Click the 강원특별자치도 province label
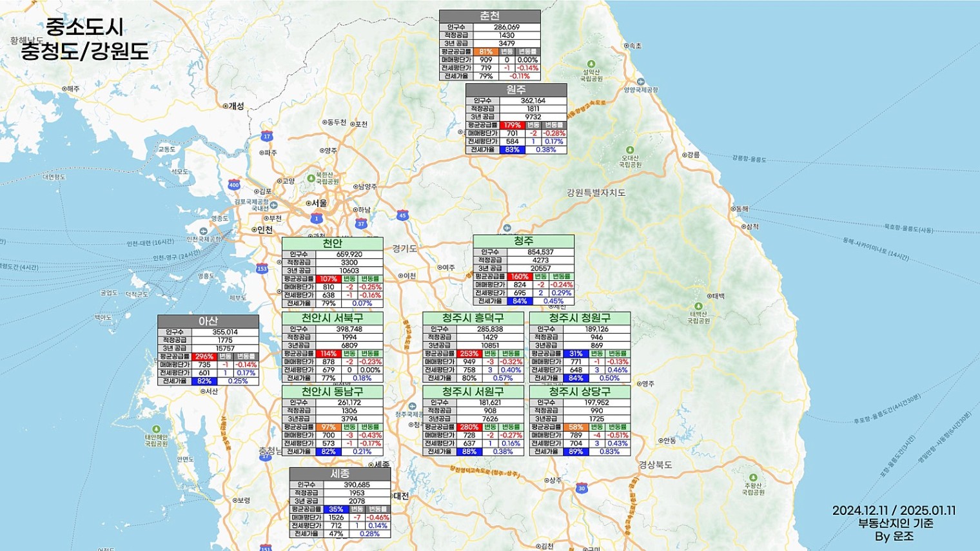The image size is (980, 551). pos(596,193)
